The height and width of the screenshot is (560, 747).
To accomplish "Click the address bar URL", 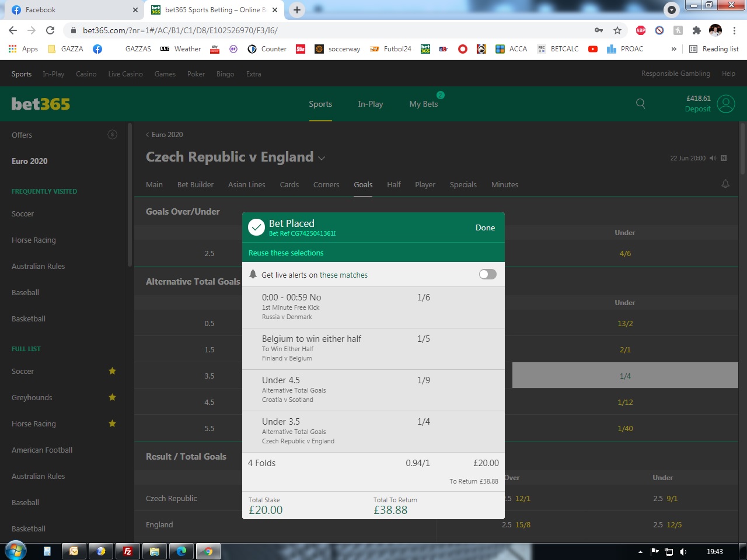I will pyautogui.click(x=180, y=30).
